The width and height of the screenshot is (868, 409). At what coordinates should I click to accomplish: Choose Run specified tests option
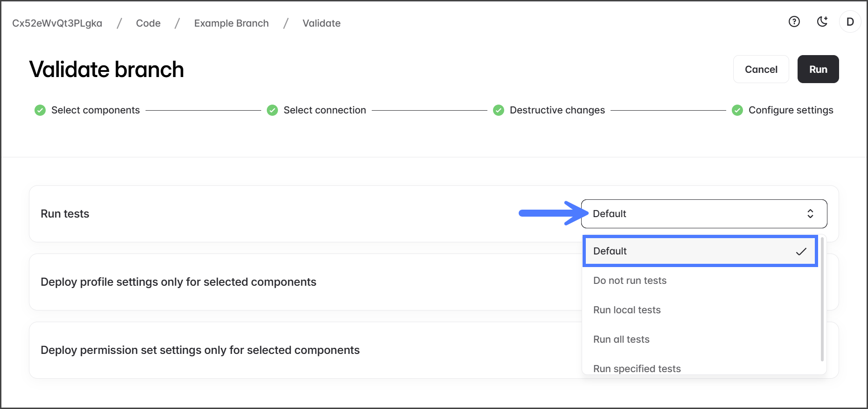(637, 368)
